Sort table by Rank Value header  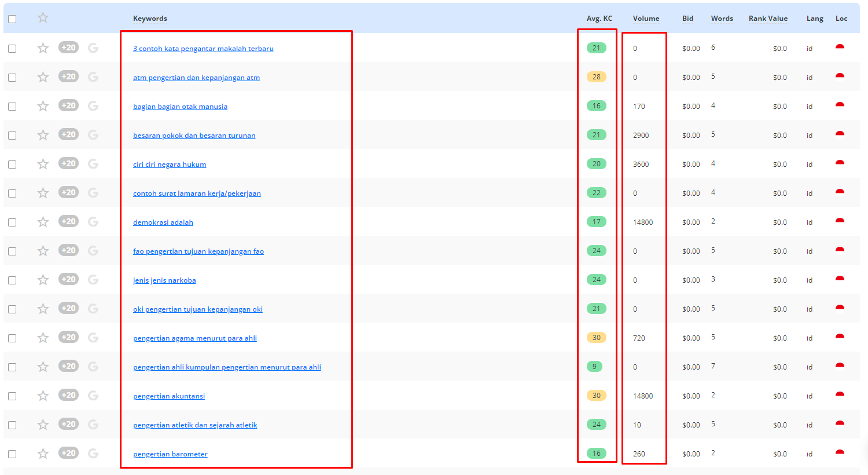(768, 19)
